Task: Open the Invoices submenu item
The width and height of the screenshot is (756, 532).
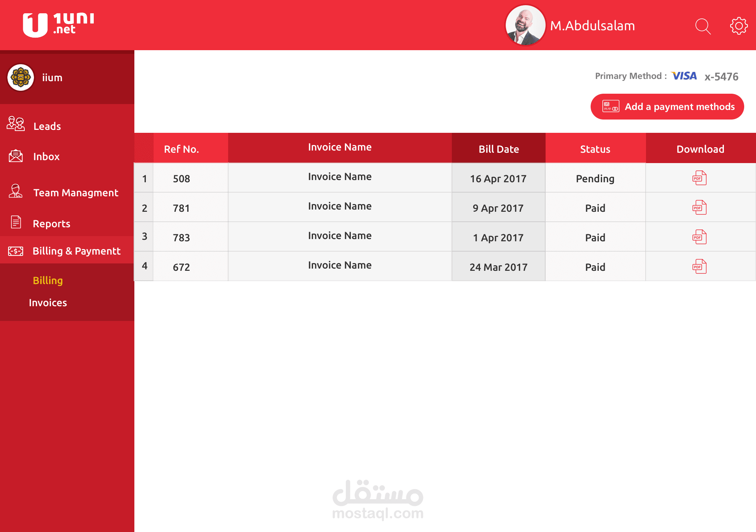Action: (x=48, y=303)
